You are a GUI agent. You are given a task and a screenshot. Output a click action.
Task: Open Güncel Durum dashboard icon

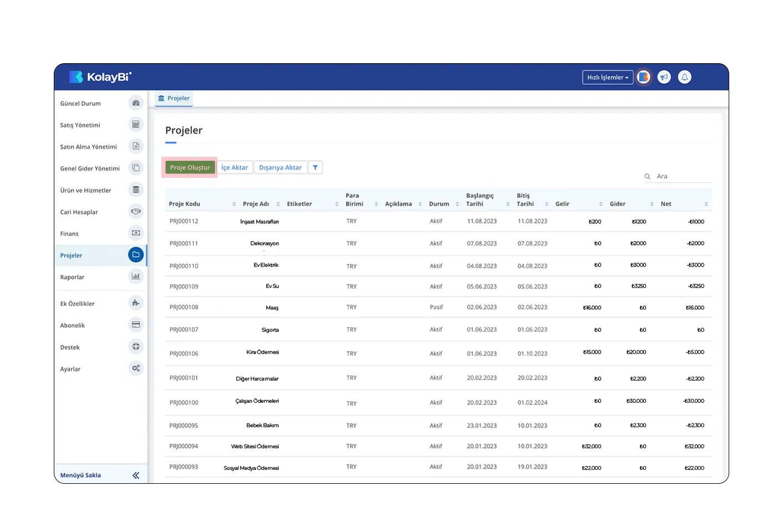point(136,103)
